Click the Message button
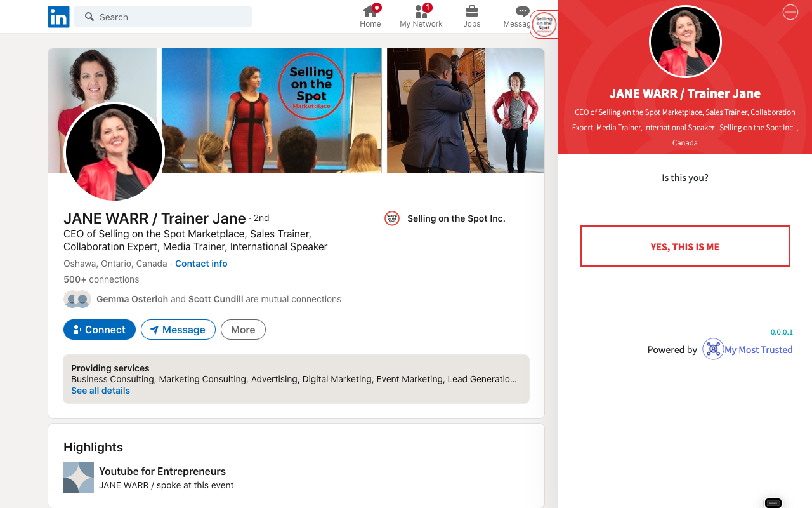 pyautogui.click(x=178, y=330)
